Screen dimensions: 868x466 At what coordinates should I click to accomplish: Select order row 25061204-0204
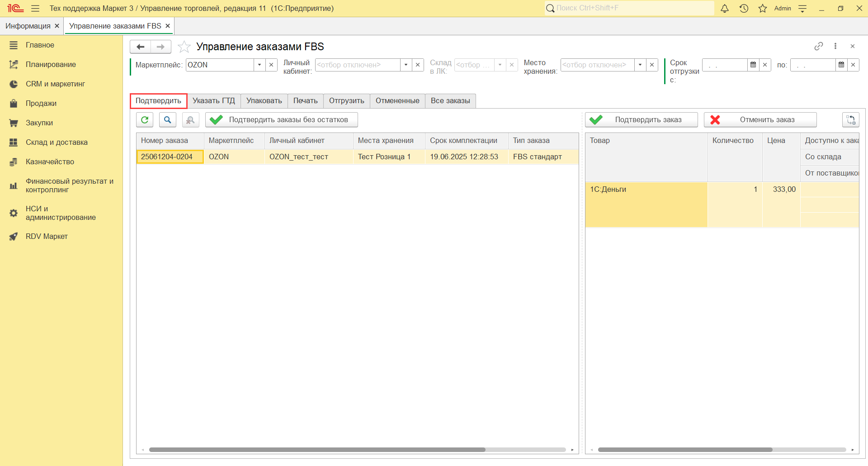point(167,157)
